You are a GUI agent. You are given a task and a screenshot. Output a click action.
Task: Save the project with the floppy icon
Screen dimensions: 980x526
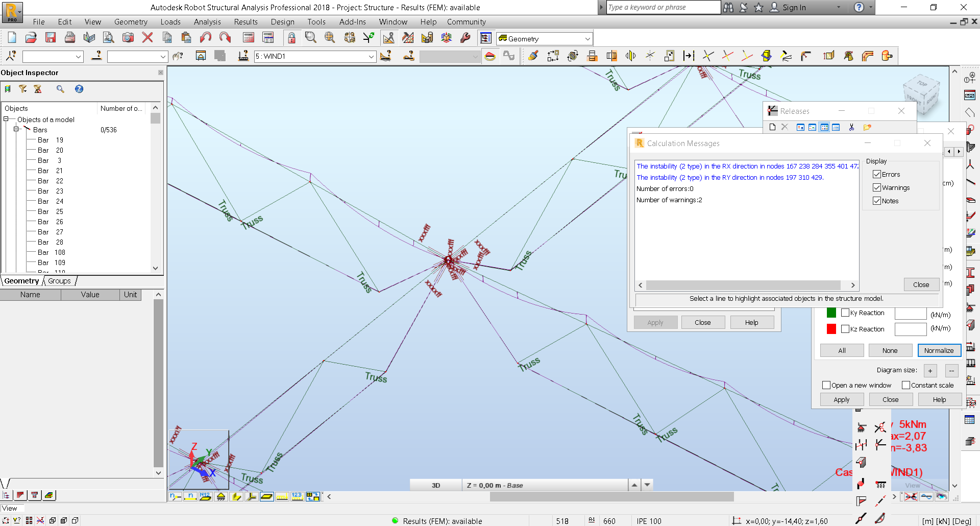tap(50, 38)
